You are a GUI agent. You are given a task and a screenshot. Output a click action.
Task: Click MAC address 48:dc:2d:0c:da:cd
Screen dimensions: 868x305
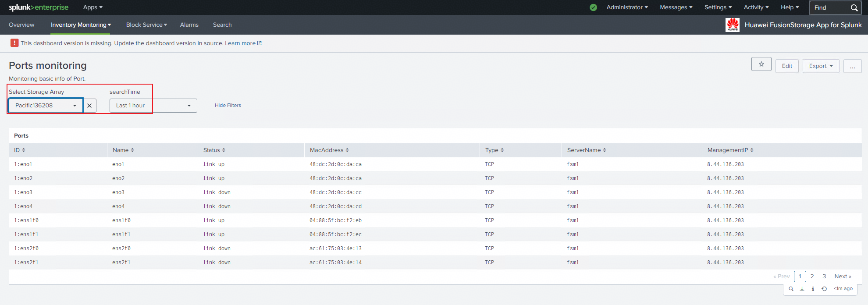[x=335, y=206]
